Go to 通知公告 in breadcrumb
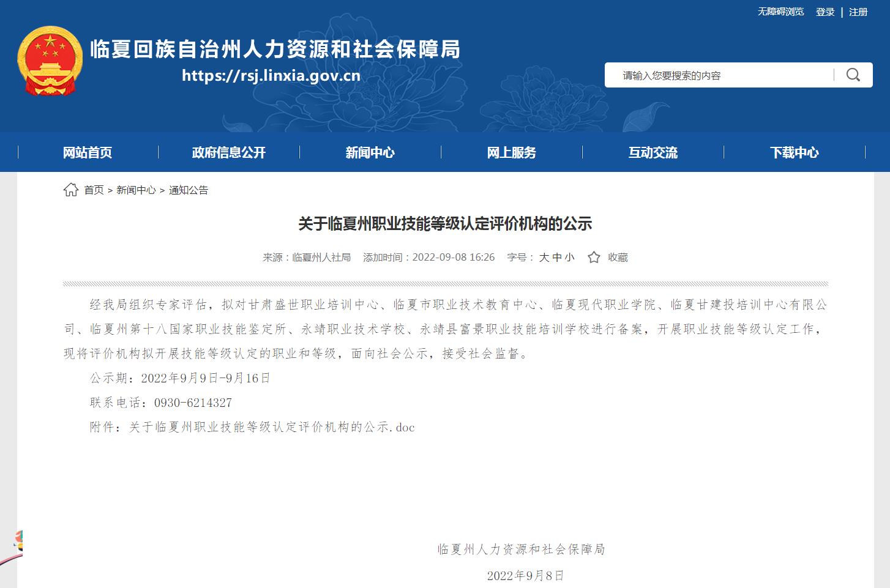Viewport: 890px width, 588px height. (189, 190)
